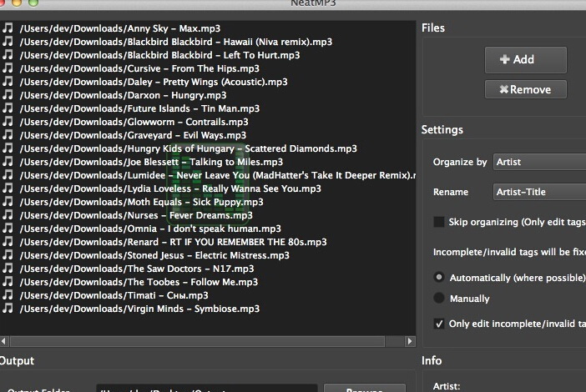
Task: Click the green zoom window button
Action: tap(33, 3)
